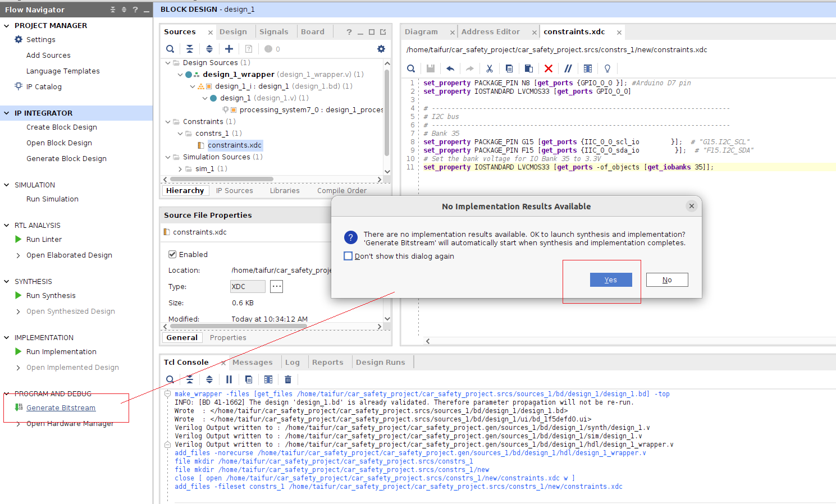Viewport: 836px width, 504px height.
Task: Open the help icon in Flow Navigator header
Action: tap(135, 10)
